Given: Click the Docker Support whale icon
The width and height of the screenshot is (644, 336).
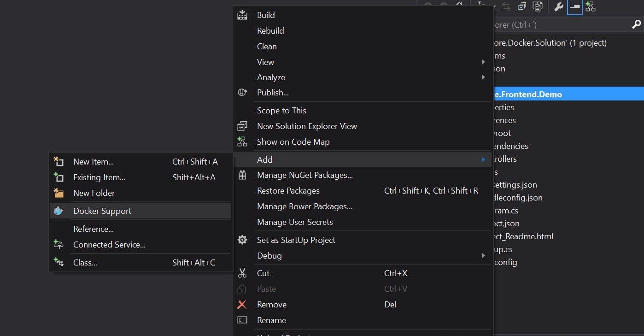Looking at the screenshot, I should tap(59, 211).
